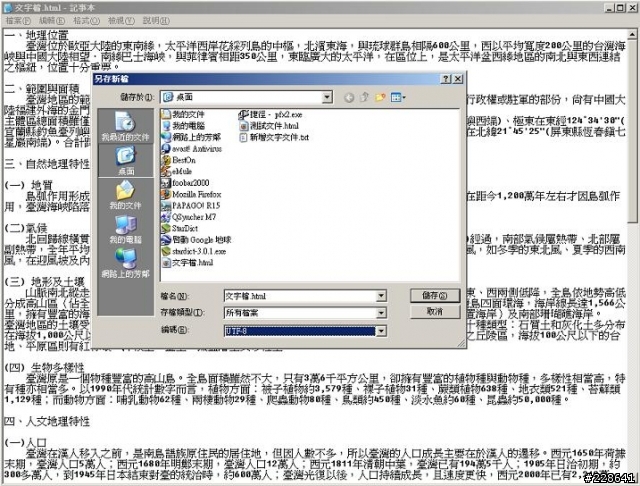The height and width of the screenshot is (486, 640).
Task: Select 桌面 in the places bar
Action: [125, 161]
